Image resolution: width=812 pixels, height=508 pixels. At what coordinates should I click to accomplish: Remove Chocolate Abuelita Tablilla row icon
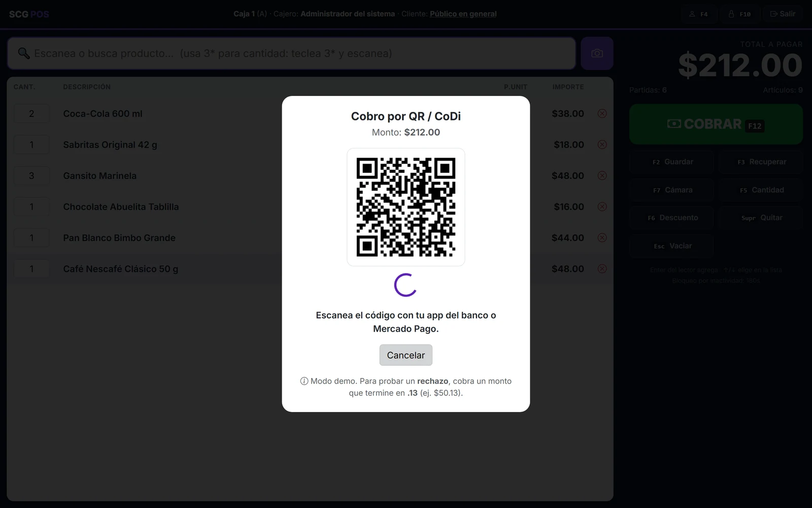tap(602, 207)
